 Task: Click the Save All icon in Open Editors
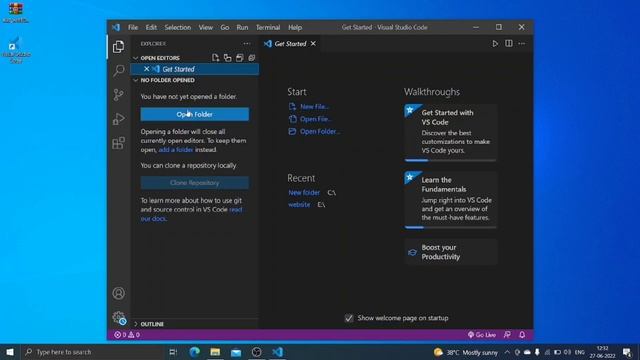point(240,58)
